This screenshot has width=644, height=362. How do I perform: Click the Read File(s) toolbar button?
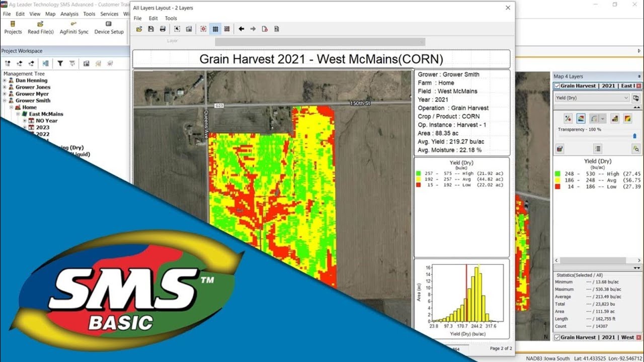coord(41,28)
